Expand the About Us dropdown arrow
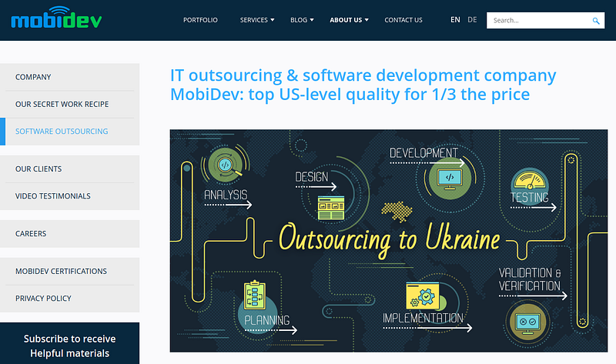The width and height of the screenshot is (616, 364). point(367,20)
